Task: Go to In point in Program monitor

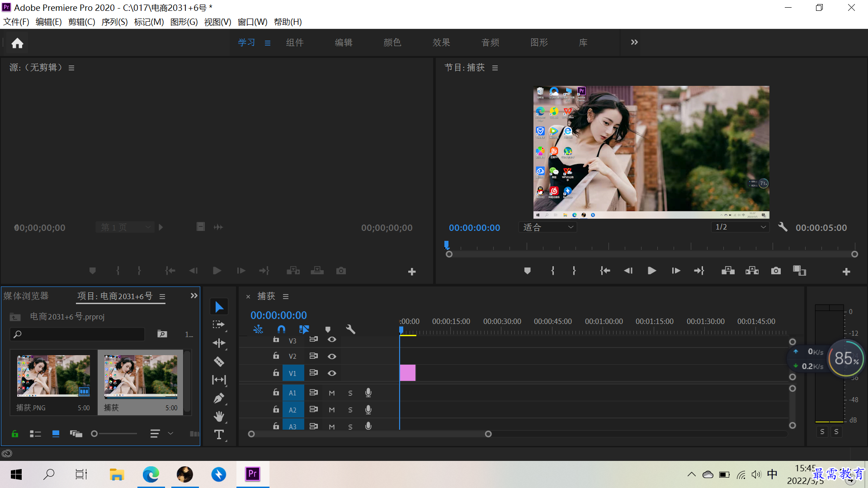Action: coord(605,271)
